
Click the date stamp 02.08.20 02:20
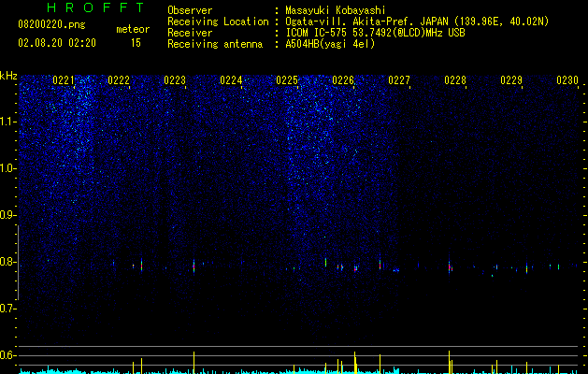57,43
